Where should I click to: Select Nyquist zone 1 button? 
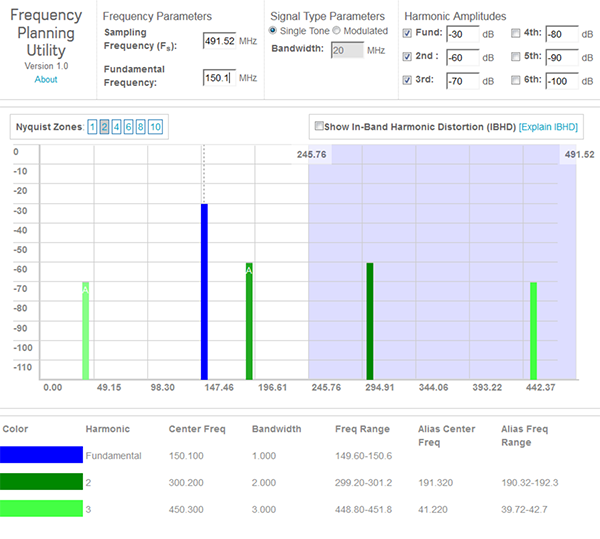point(92,127)
